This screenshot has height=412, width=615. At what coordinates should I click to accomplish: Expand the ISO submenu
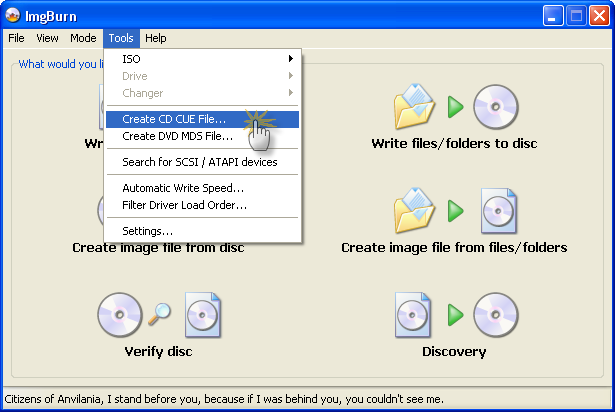click(x=202, y=59)
